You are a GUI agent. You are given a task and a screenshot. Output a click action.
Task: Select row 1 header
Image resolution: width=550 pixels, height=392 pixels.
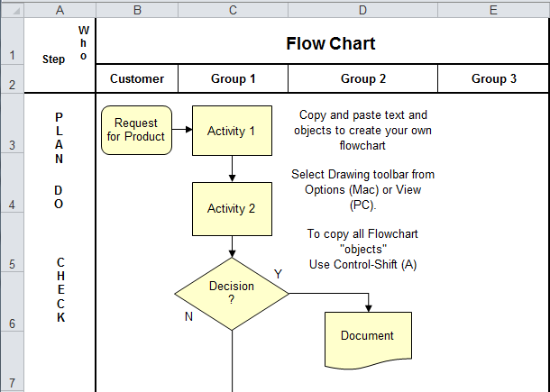[x=11, y=55]
